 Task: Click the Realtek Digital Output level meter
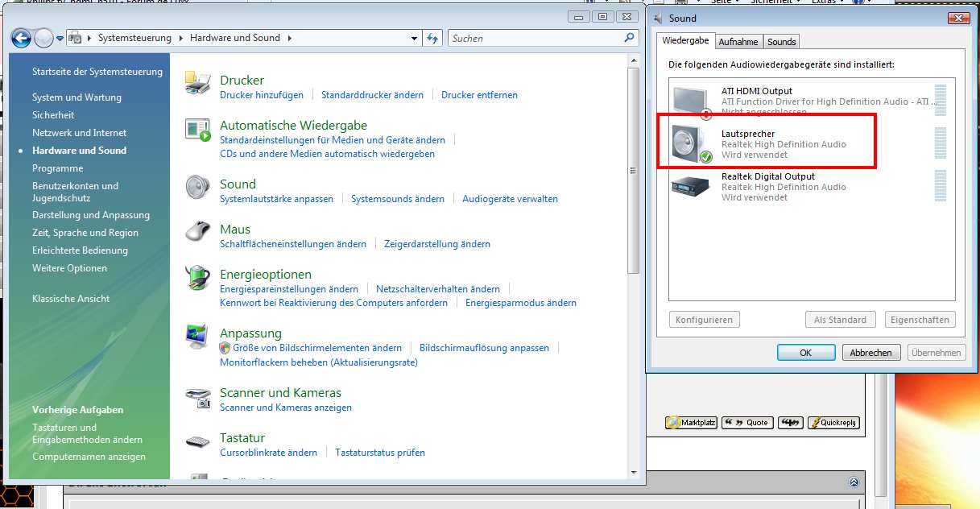(941, 186)
